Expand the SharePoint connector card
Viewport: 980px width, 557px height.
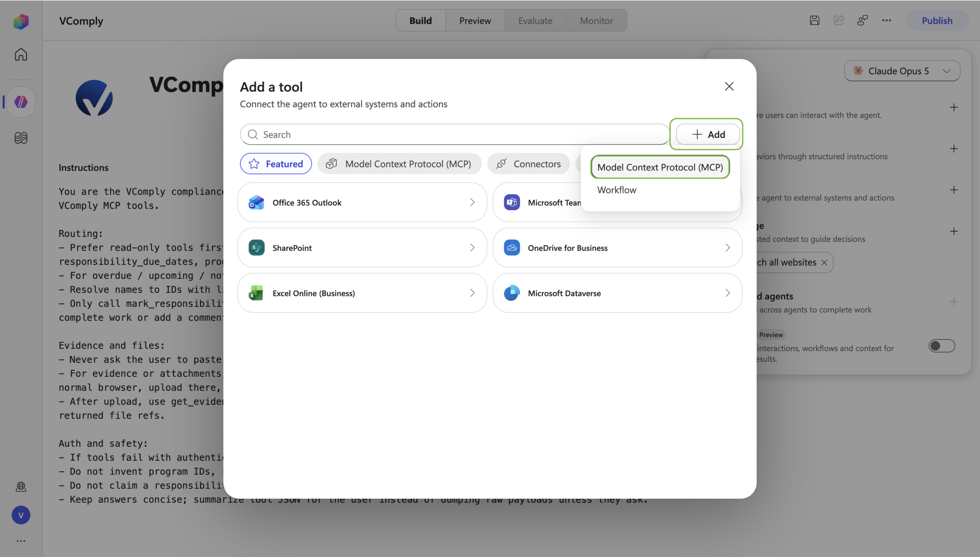click(362, 248)
